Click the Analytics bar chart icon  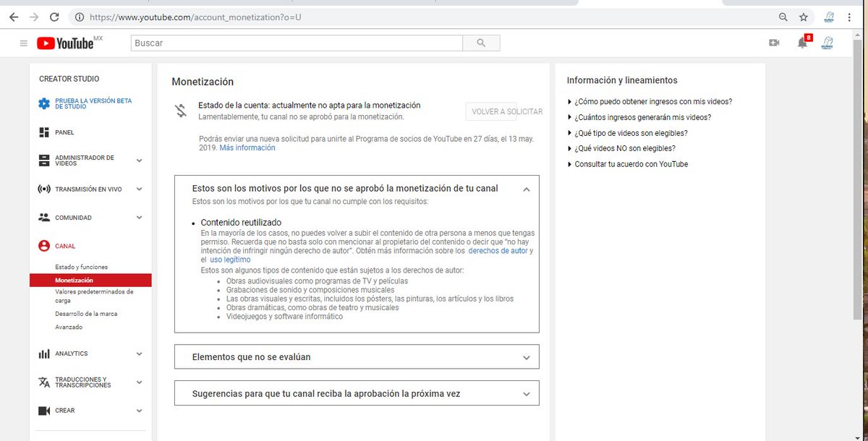[x=43, y=354]
